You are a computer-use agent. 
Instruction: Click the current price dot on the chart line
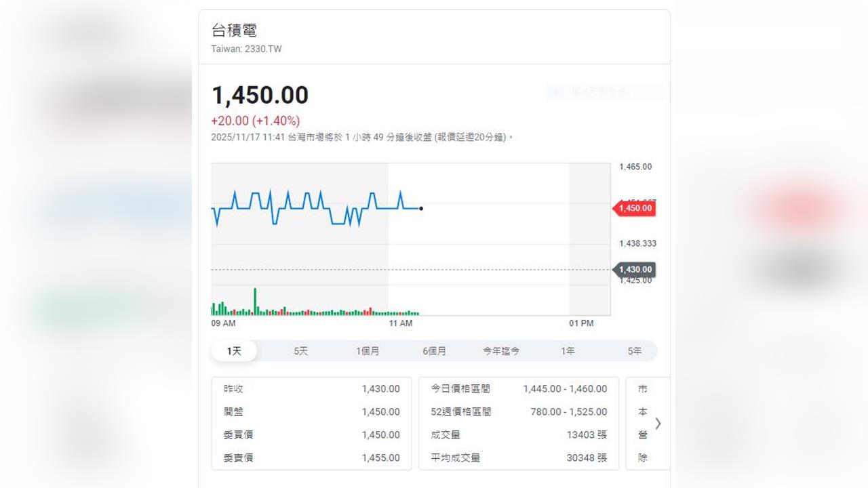point(421,209)
